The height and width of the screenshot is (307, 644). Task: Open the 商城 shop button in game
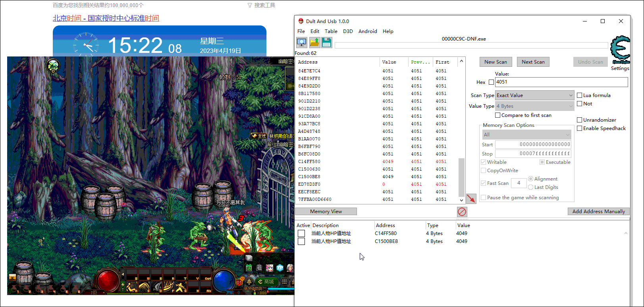click(x=266, y=282)
